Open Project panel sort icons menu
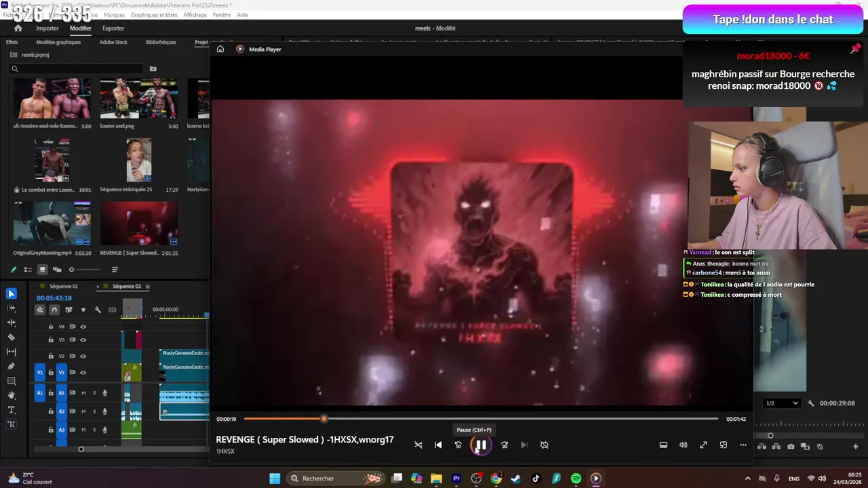 (x=115, y=269)
